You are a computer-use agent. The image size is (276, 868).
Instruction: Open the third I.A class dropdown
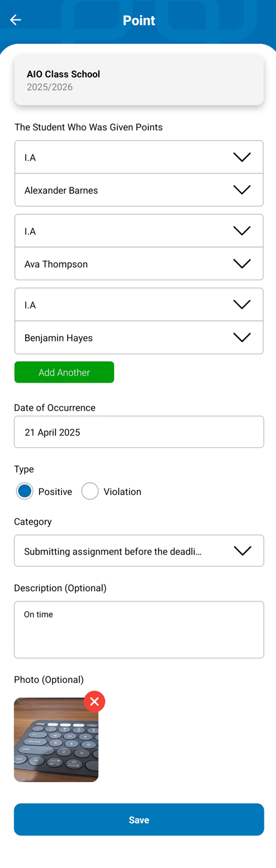(x=139, y=304)
